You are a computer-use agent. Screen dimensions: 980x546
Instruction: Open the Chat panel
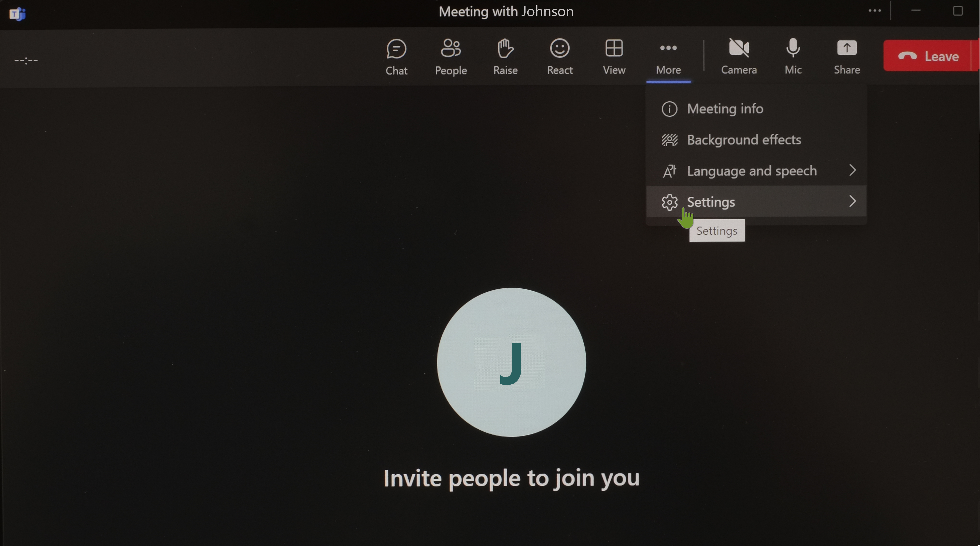click(396, 57)
